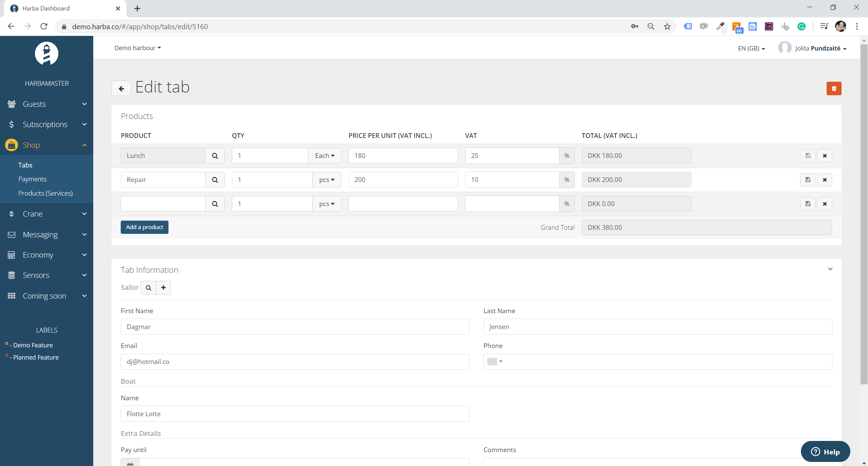868x466 pixels.
Task: Expand the Guests sidebar menu
Action: tap(46, 104)
